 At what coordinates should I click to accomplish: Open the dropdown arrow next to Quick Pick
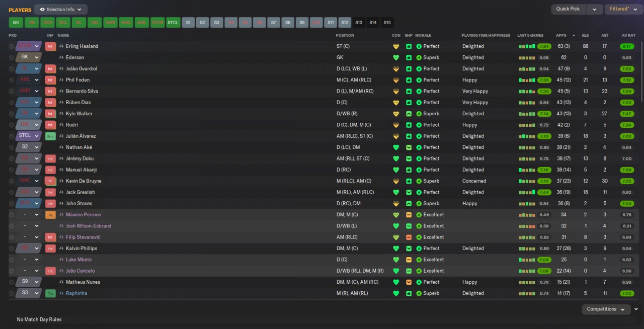tap(594, 9)
